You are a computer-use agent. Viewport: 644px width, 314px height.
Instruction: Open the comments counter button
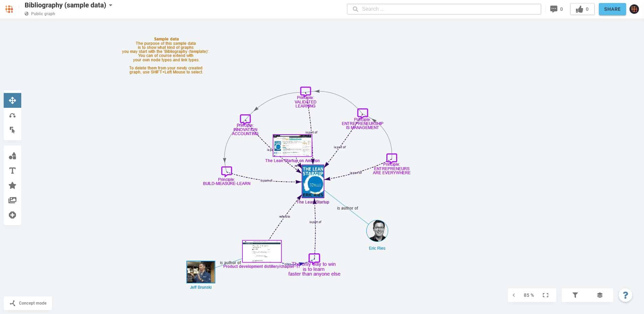(556, 9)
